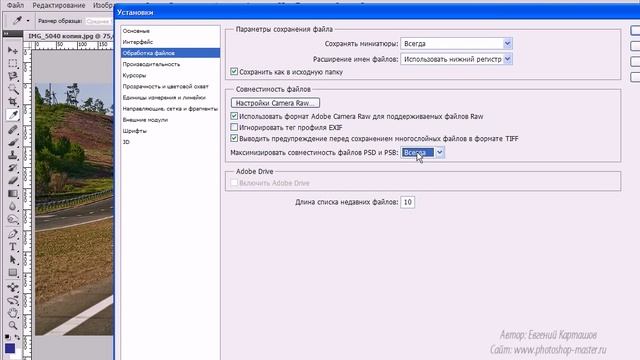The image size is (640, 360).
Task: Select the Pen tool
Action: click(13, 234)
